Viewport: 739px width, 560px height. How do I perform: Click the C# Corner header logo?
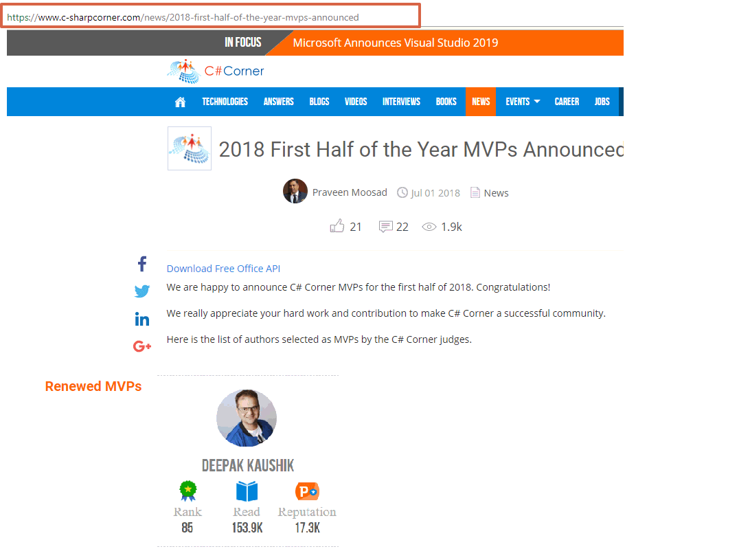point(216,71)
